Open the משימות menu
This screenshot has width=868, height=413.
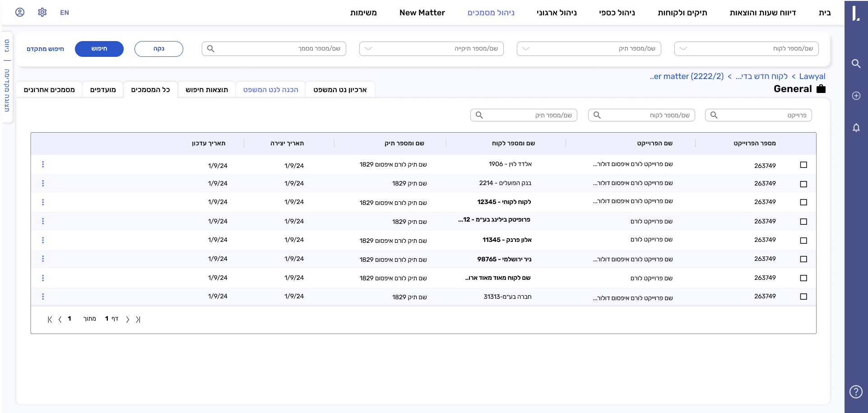(363, 13)
